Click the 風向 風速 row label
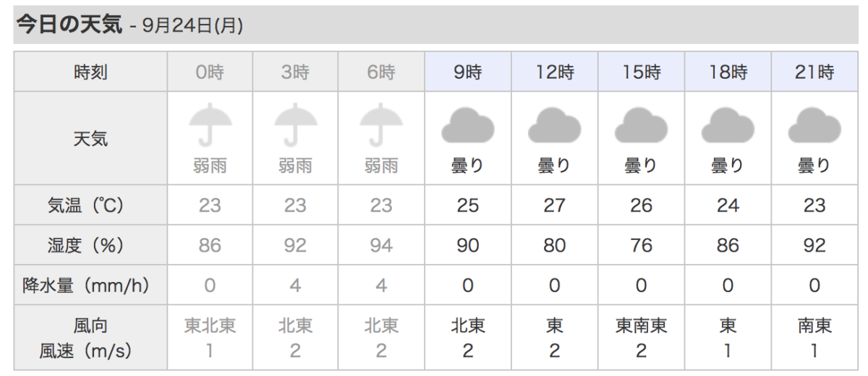This screenshot has height=376, width=868. click(x=90, y=338)
